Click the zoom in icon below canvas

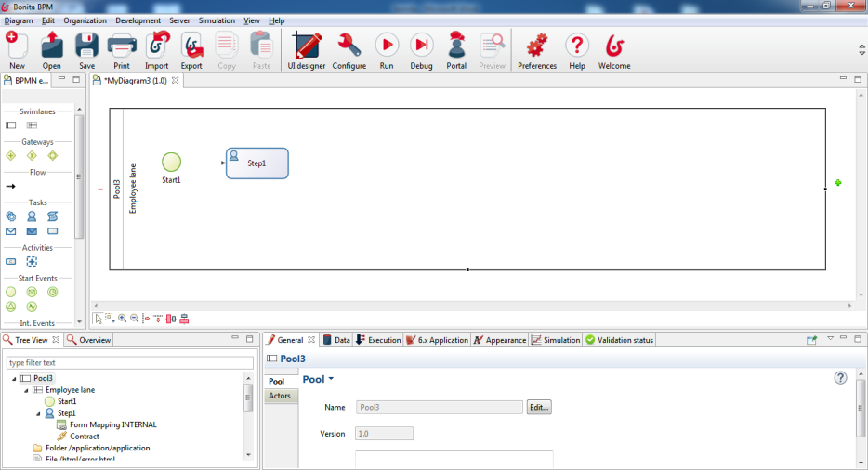tap(122, 319)
